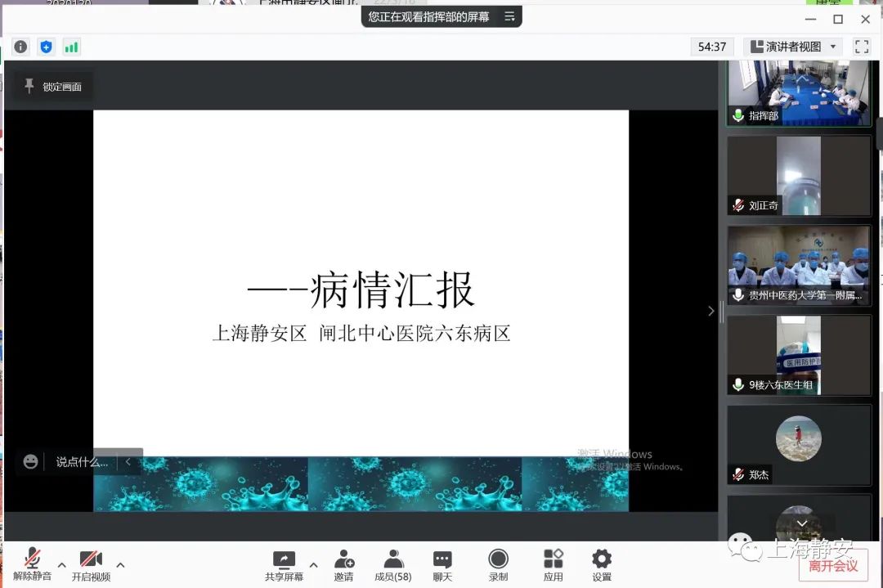The width and height of the screenshot is (883, 588).
Task: Click 解除静音 to unmute the microphone
Action: click(32, 564)
